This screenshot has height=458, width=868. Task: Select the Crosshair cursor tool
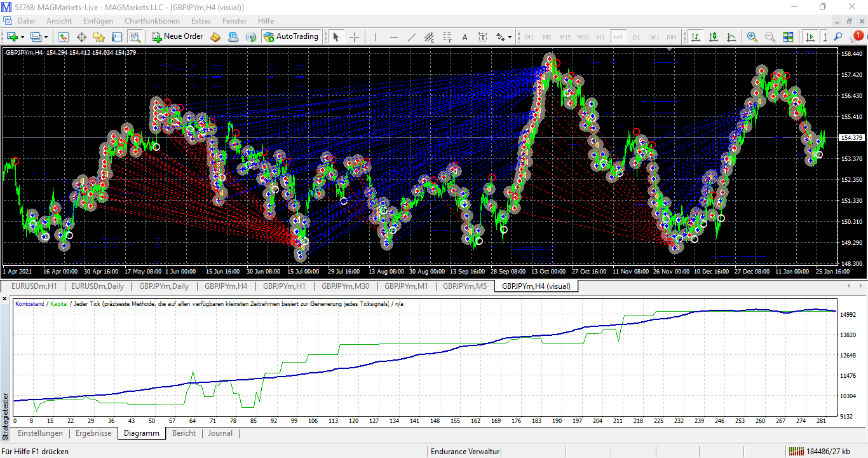354,37
